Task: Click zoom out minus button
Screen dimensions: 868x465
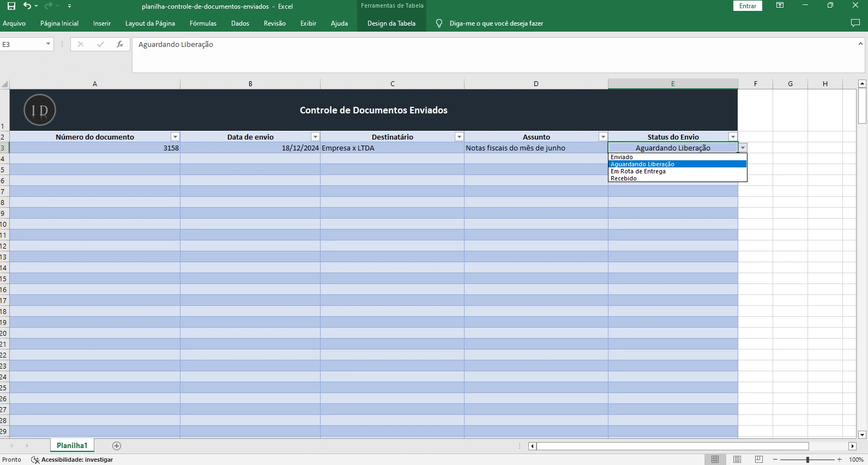Action: (x=775, y=460)
